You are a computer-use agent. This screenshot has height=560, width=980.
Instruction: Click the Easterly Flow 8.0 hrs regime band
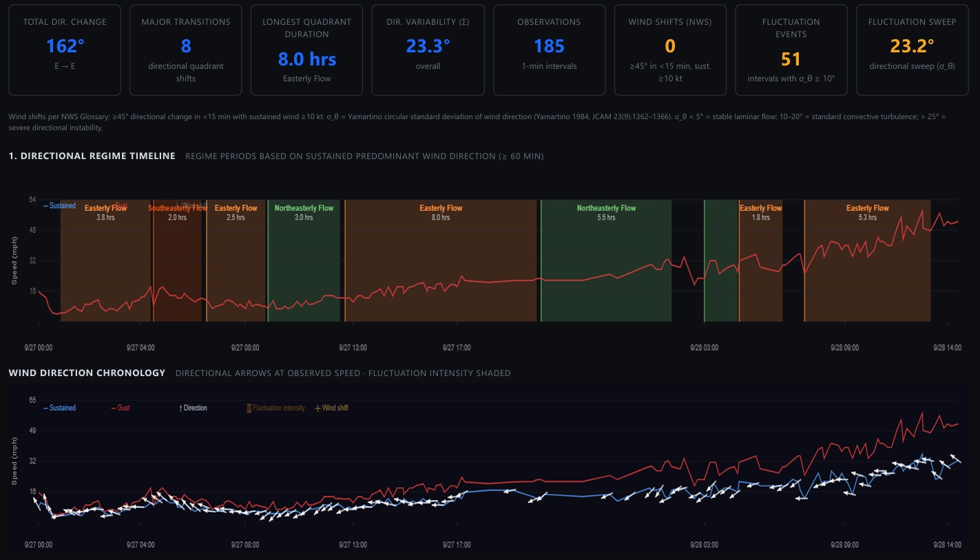pos(441,260)
